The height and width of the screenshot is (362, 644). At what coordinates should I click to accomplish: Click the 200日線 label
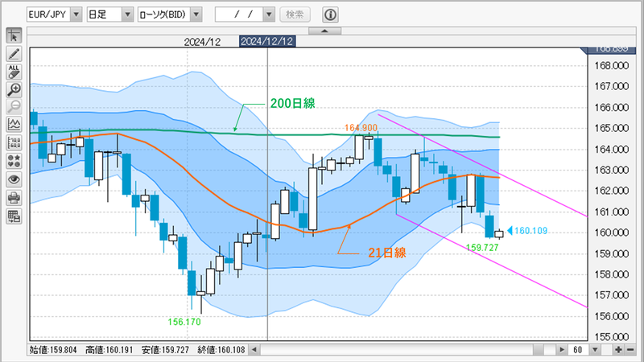coord(292,104)
